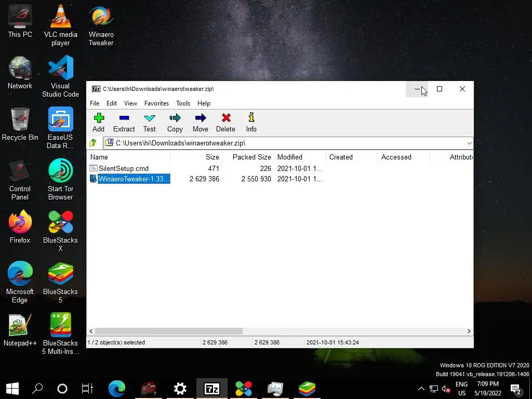This screenshot has height=399, width=532.
Task: Select the Network desktop icon
Action: tap(20, 73)
